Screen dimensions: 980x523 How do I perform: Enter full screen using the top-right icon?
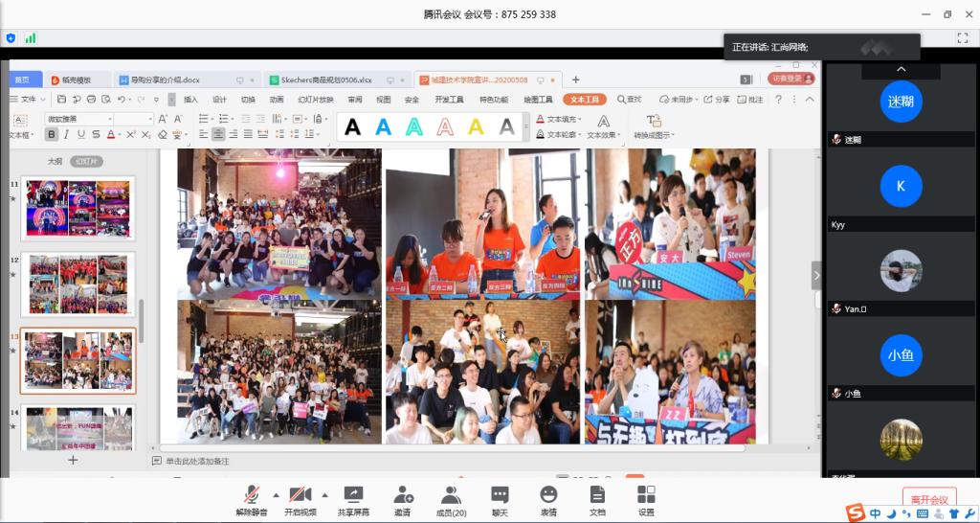[962, 37]
